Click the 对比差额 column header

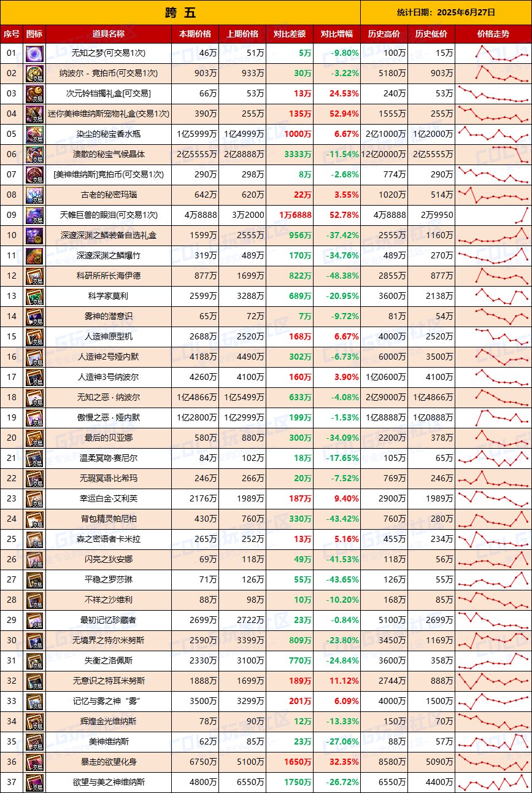[290, 34]
